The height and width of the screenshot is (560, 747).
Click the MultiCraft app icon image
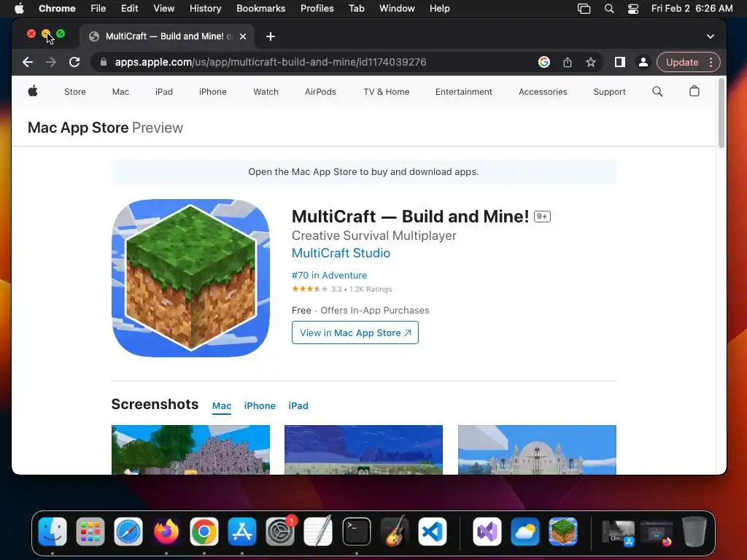(x=190, y=278)
